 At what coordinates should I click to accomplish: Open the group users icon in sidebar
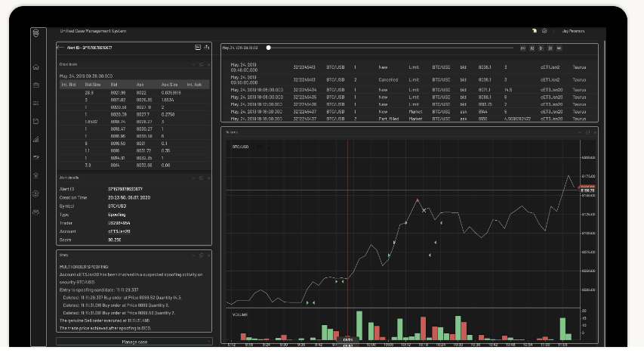36,212
